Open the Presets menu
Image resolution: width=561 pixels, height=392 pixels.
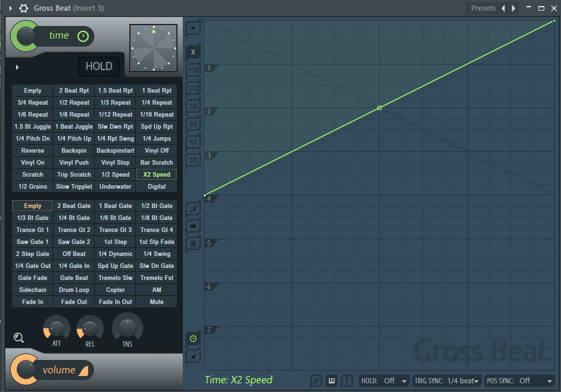point(483,8)
